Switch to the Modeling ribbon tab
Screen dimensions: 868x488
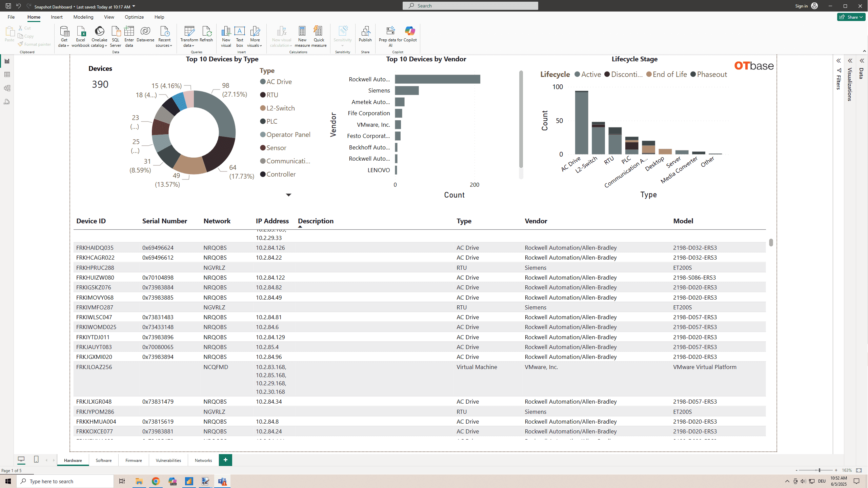click(x=83, y=17)
